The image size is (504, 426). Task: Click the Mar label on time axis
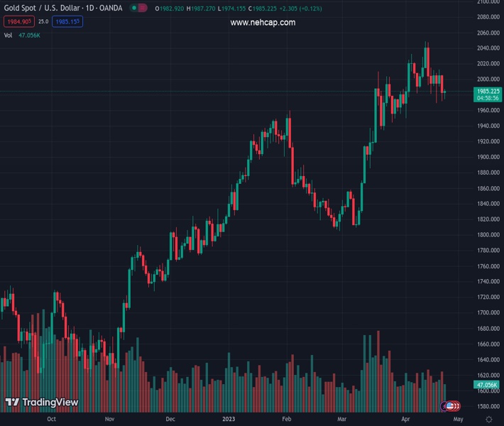tap(342, 419)
